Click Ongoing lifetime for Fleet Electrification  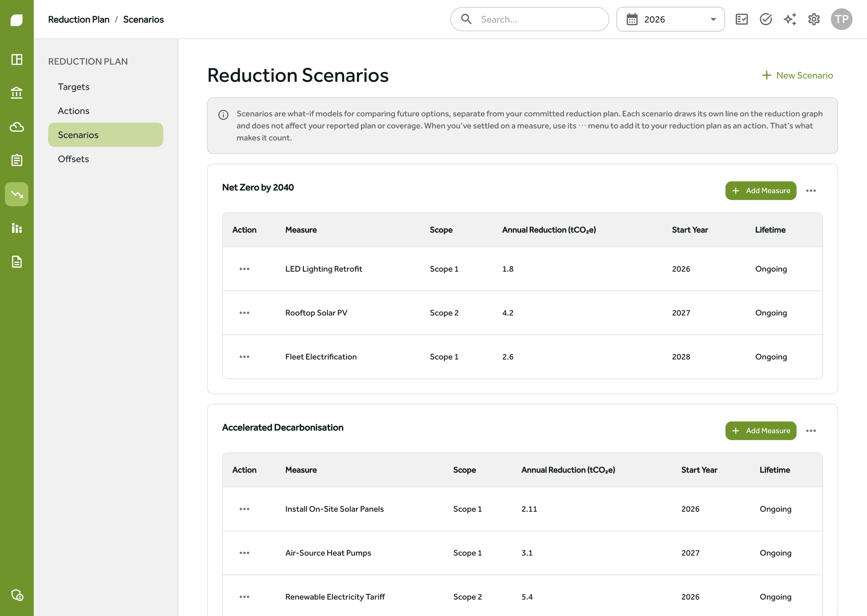point(771,357)
